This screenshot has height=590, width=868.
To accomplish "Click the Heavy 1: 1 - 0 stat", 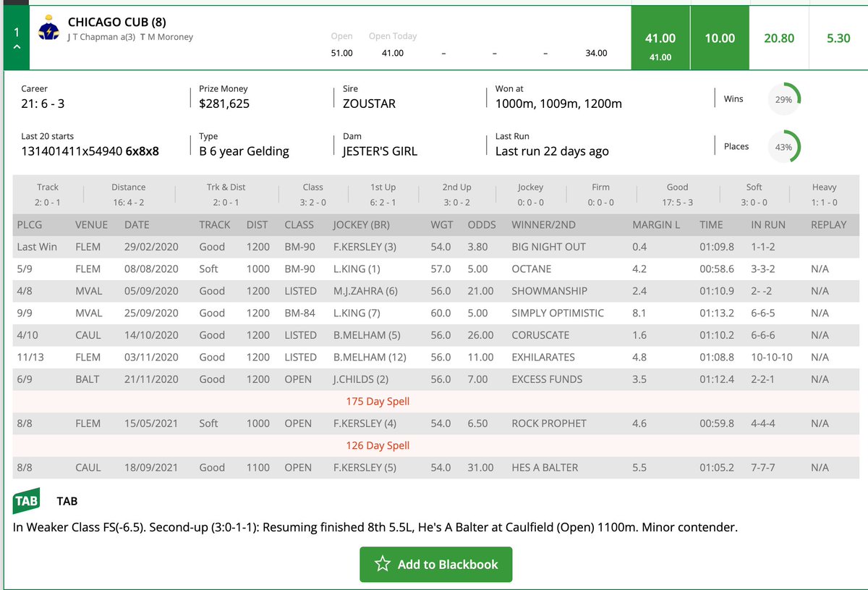I will click(x=824, y=195).
